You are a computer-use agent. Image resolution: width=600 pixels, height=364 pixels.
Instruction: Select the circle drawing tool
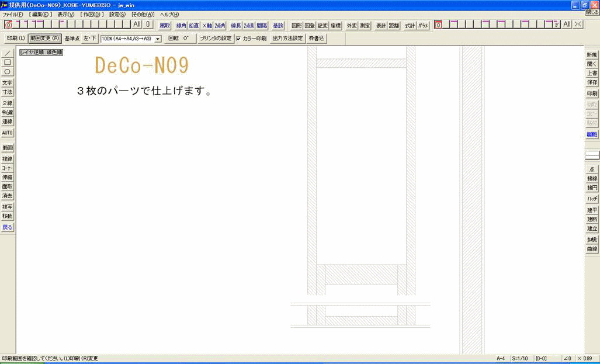(x=8, y=72)
